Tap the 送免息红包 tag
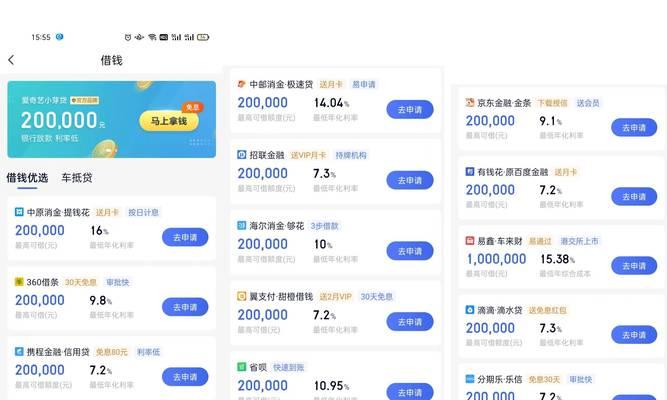The height and width of the screenshot is (400, 667). [x=547, y=310]
